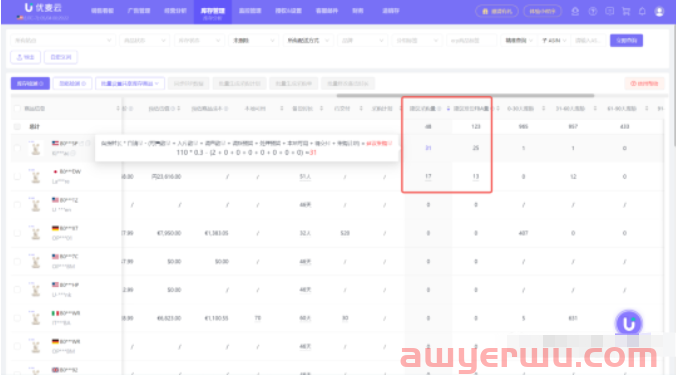Click the cell "€7,950.00"
The image size is (676, 387).
[x=169, y=233]
